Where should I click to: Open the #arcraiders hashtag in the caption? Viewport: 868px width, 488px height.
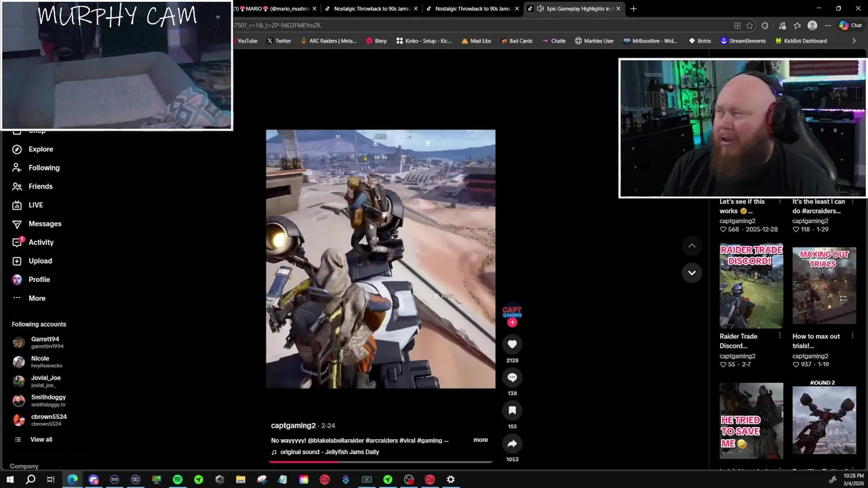coord(381,441)
